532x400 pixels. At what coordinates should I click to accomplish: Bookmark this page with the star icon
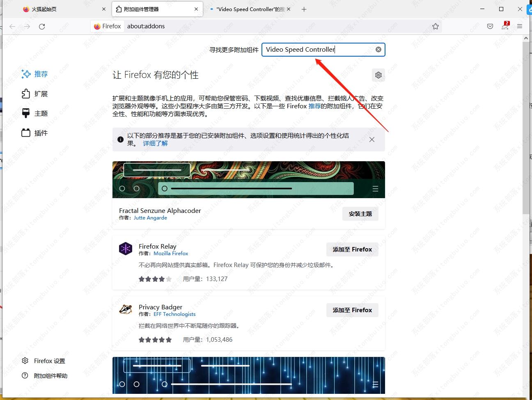(436, 26)
